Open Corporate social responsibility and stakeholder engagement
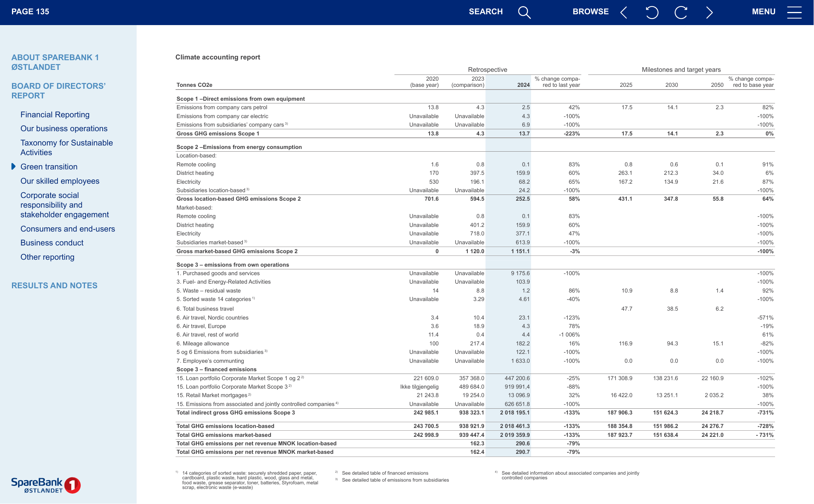 (x=65, y=205)
